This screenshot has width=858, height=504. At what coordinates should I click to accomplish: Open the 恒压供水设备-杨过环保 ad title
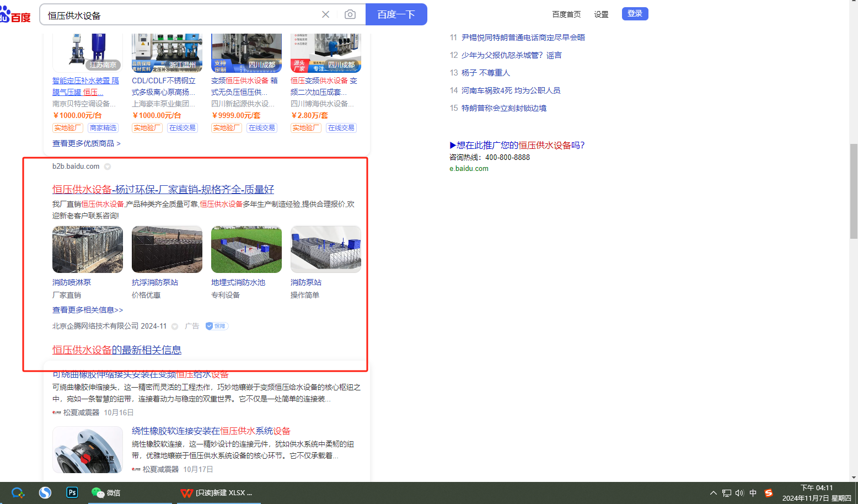[x=163, y=190]
